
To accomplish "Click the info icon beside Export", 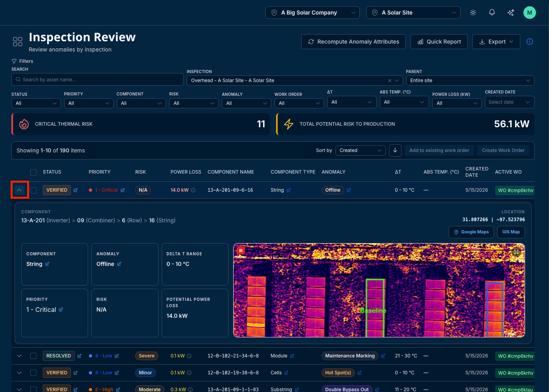I will 530,42.
